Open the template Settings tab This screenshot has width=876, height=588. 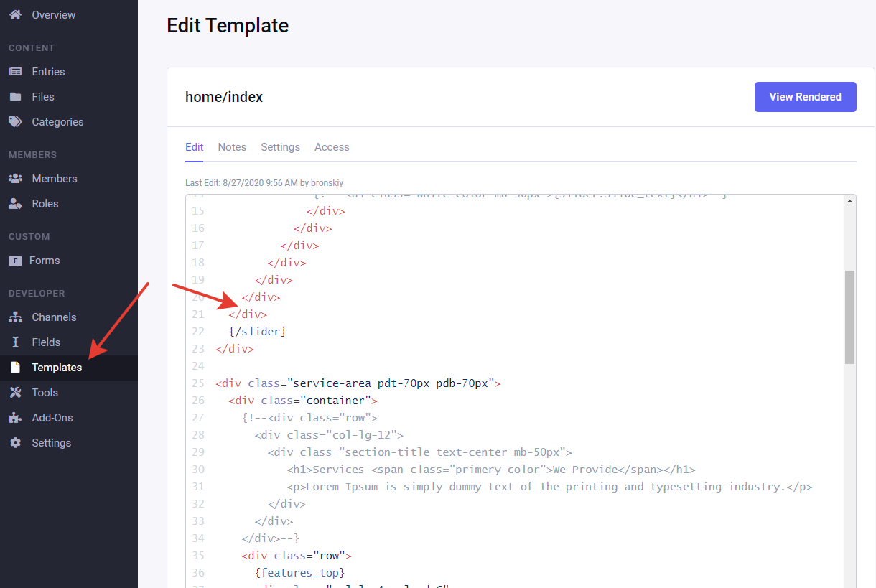[280, 147]
